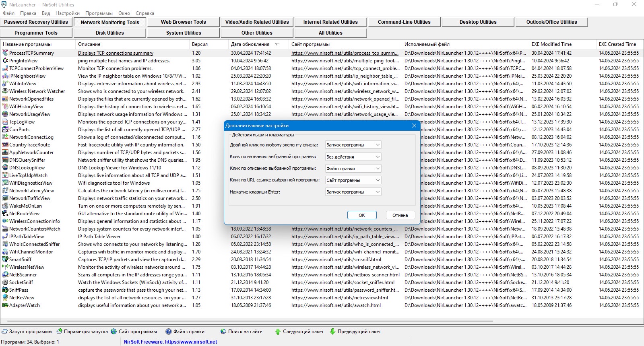Open Параметры запуска from bottom toolbar
Screen dimensions: 644x346
coord(82,332)
